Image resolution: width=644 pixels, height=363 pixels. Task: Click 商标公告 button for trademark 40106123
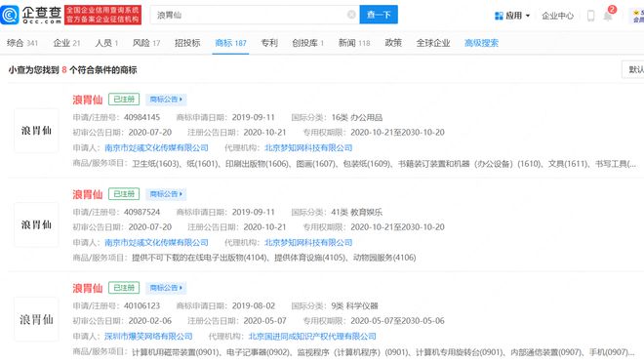166,288
